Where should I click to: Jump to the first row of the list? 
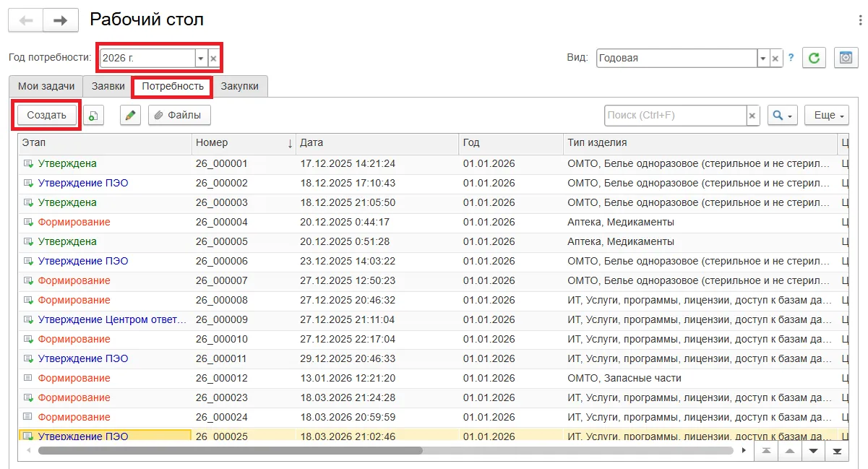[x=766, y=451]
